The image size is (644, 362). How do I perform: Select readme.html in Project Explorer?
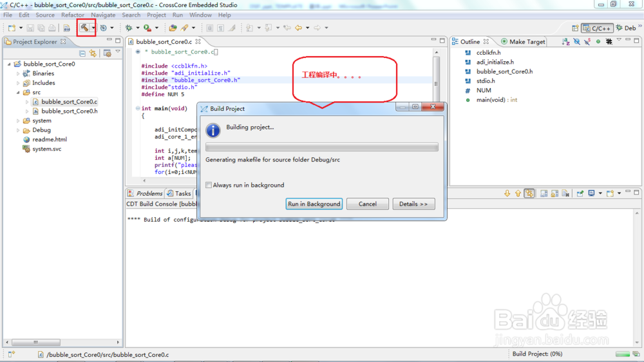click(45, 139)
